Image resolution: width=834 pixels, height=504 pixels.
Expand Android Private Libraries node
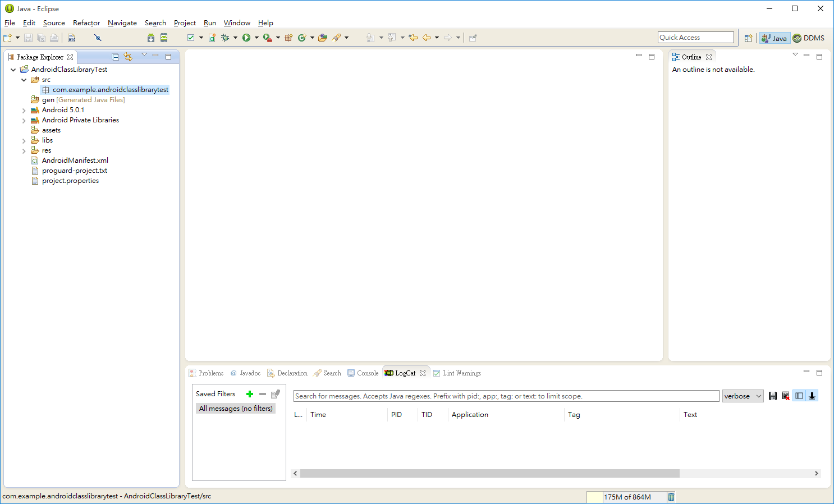pyautogui.click(x=24, y=121)
